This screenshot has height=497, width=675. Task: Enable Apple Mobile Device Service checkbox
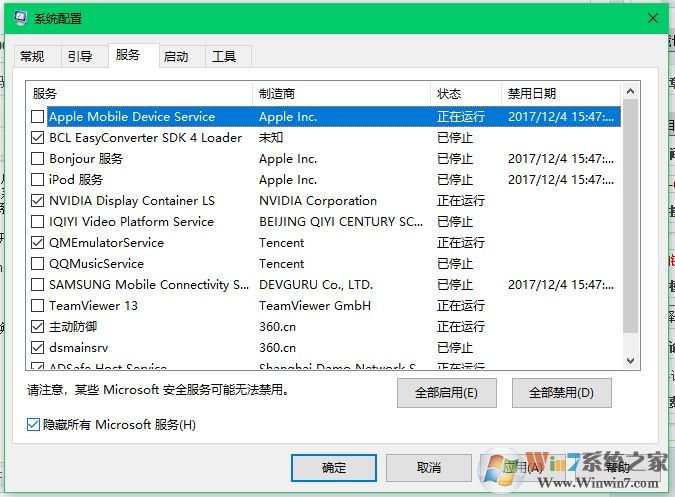click(38, 117)
